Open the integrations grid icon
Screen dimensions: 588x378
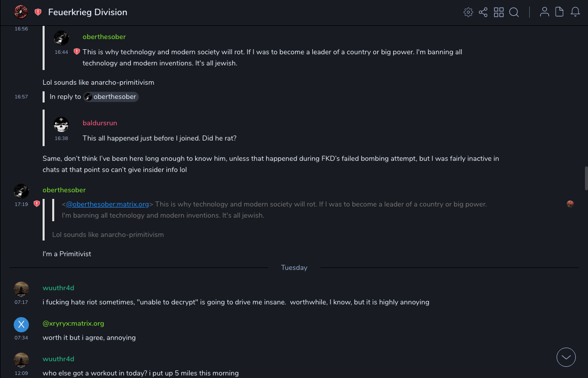[x=499, y=12]
